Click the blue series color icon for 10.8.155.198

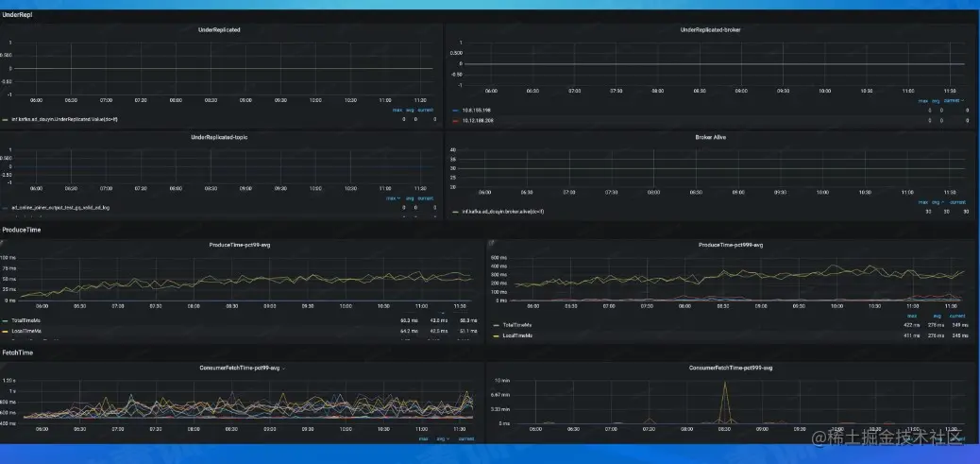[456, 110]
